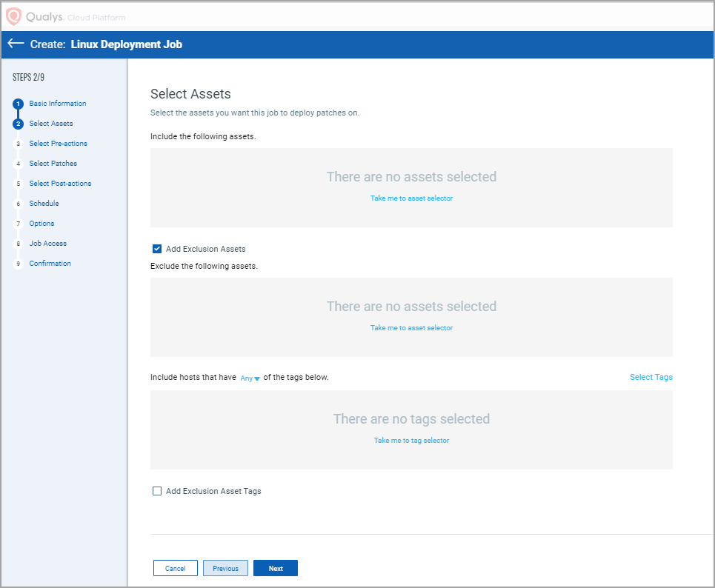The image size is (715, 588).
Task: Click Cancel to abandon the job
Action: (175, 568)
